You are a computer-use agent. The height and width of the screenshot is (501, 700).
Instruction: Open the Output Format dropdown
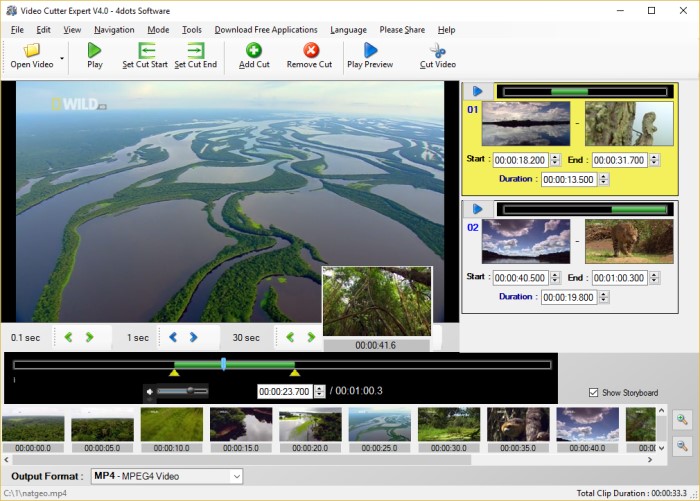pyautogui.click(x=235, y=476)
